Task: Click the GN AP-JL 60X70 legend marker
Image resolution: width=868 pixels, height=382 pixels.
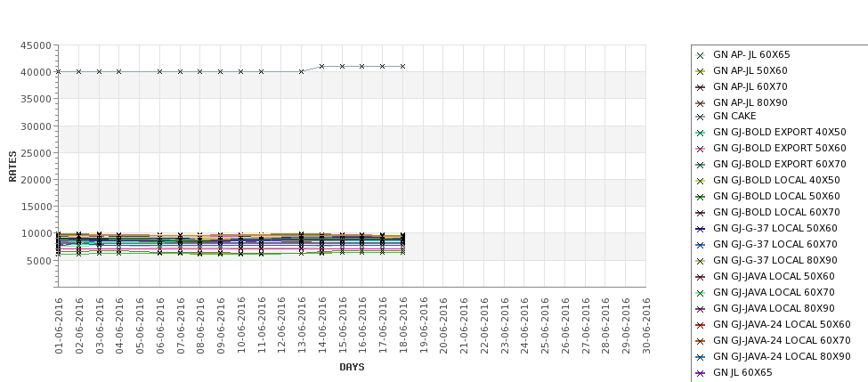Action: [701, 87]
